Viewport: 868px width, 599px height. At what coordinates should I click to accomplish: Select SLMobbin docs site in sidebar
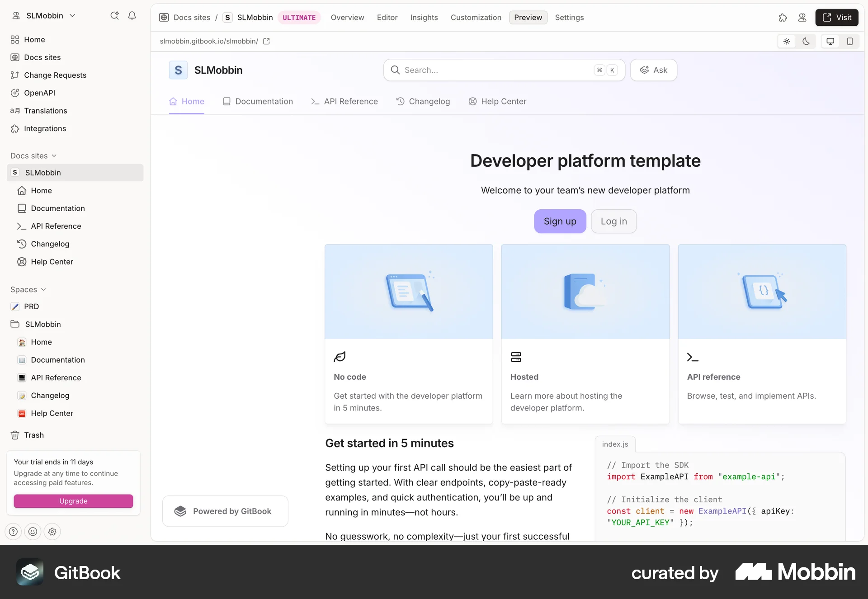pos(75,173)
